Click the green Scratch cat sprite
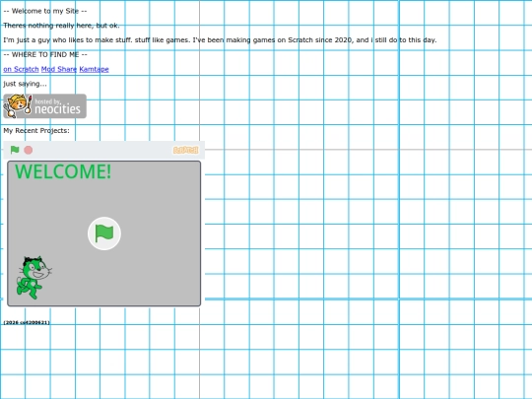This screenshot has width=532, height=399. pyautogui.click(x=33, y=278)
